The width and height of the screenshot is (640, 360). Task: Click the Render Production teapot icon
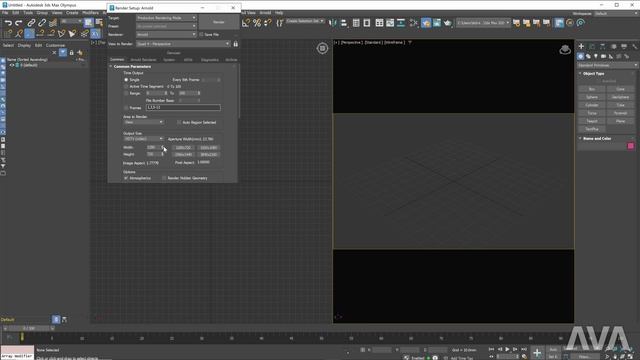coord(448,23)
